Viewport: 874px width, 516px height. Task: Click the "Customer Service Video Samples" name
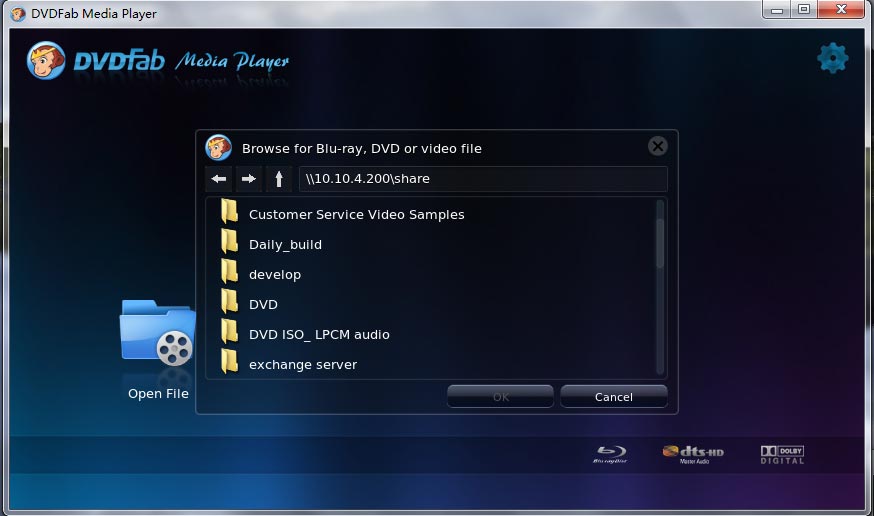(357, 215)
